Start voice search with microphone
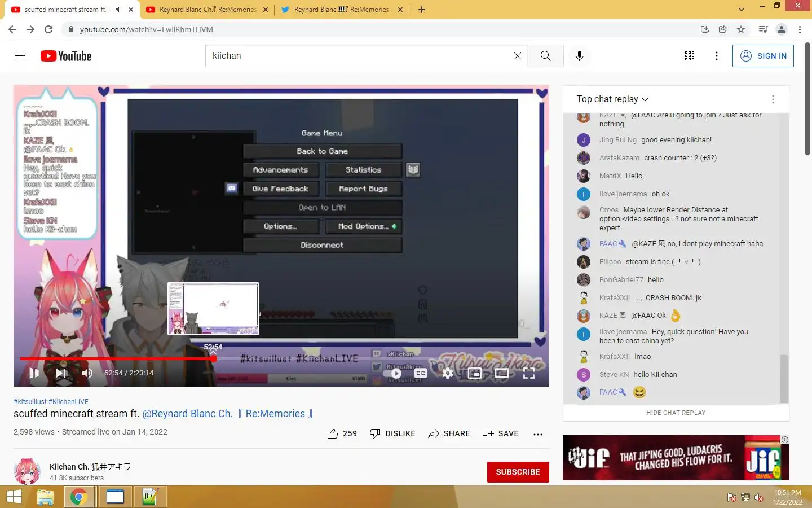The height and width of the screenshot is (508, 812). pyautogui.click(x=579, y=56)
